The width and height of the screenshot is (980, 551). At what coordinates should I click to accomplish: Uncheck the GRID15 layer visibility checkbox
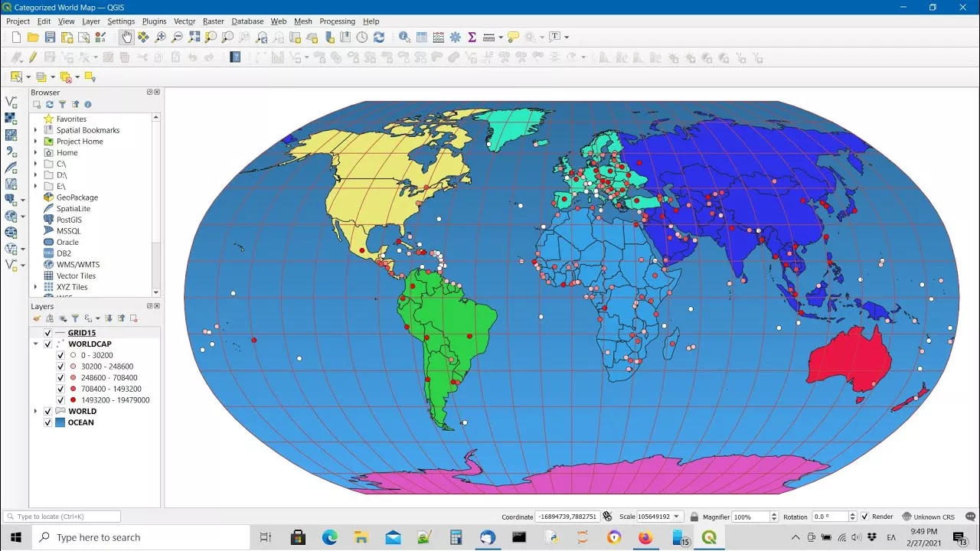point(48,333)
